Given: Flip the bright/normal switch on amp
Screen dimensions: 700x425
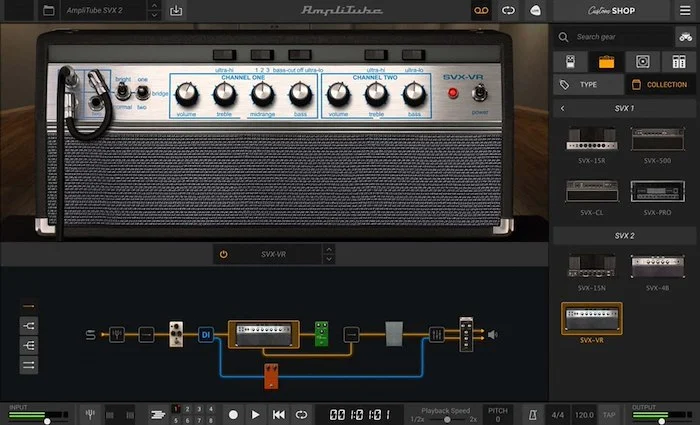Looking at the screenshot, I should pyautogui.click(x=124, y=92).
